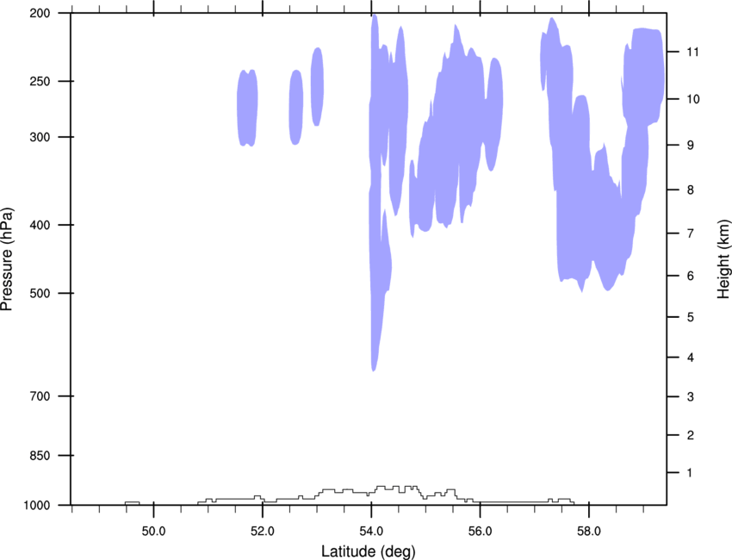Click the 5 km height label

[691, 318]
